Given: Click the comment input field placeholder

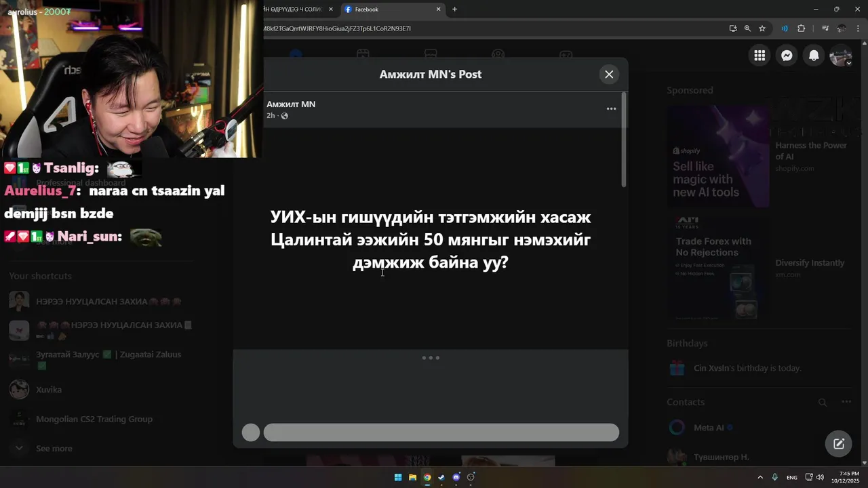Looking at the screenshot, I should [x=441, y=432].
